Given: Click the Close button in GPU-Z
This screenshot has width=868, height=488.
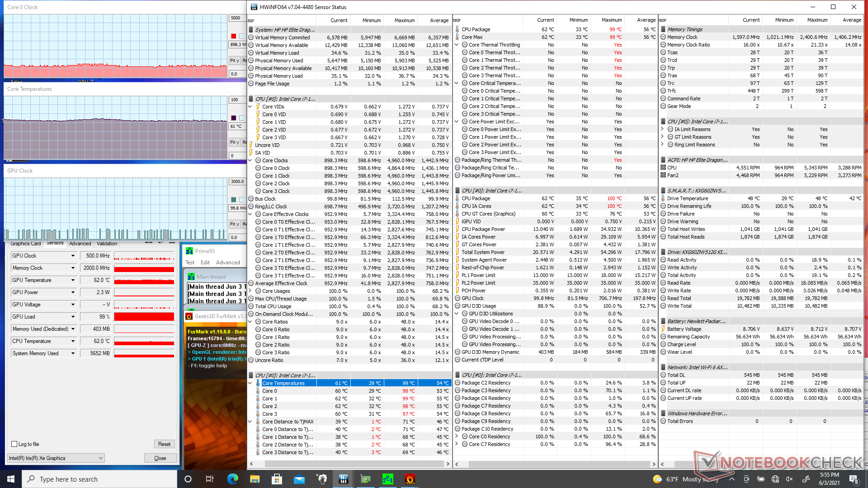Looking at the screenshot, I should point(160,458).
